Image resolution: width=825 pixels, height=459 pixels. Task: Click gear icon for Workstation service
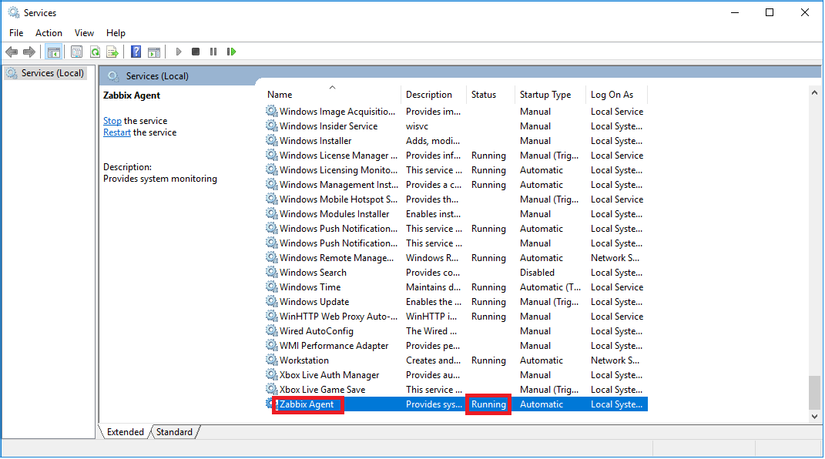271,360
